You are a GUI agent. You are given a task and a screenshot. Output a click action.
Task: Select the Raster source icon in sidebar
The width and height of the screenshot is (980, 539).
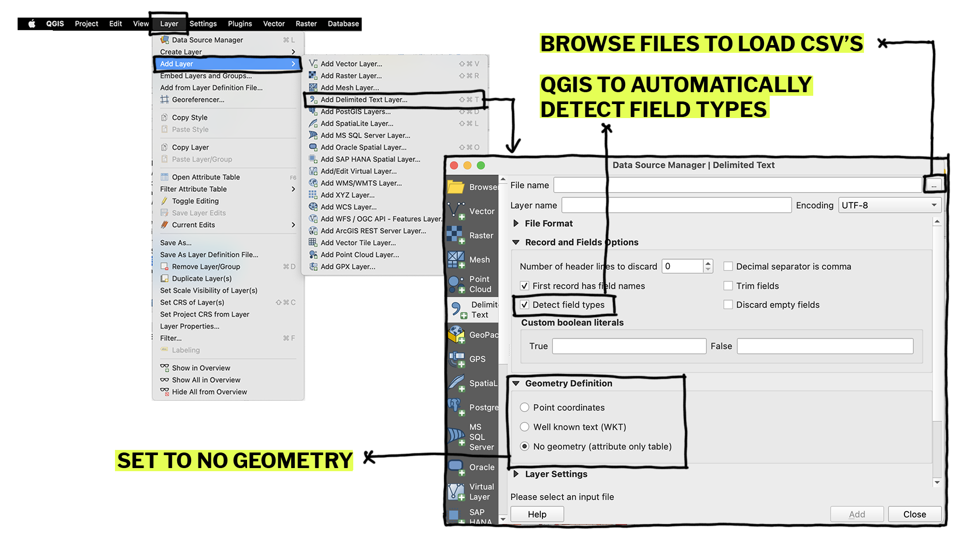pos(456,235)
